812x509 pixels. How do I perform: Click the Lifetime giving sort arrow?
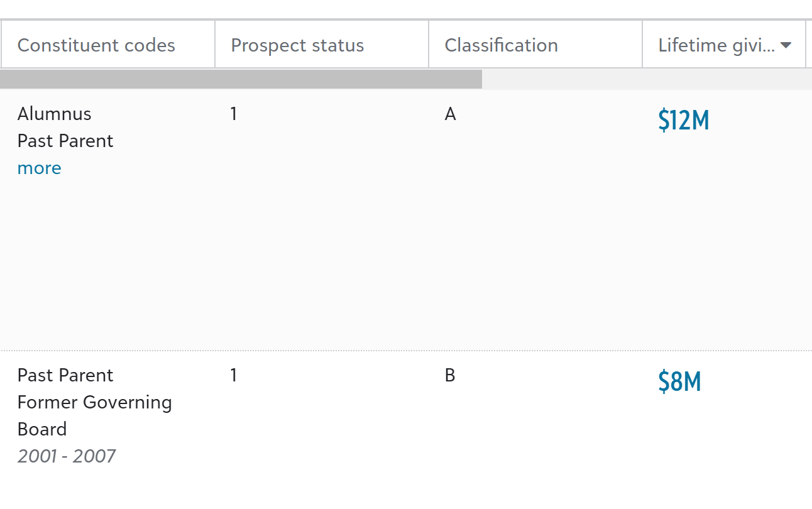point(785,45)
